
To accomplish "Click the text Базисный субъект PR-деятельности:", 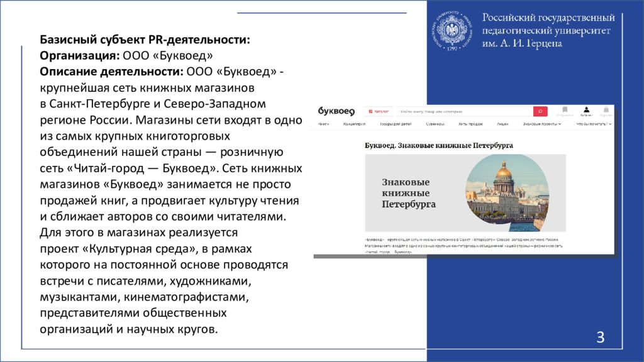I will click(x=145, y=40).
